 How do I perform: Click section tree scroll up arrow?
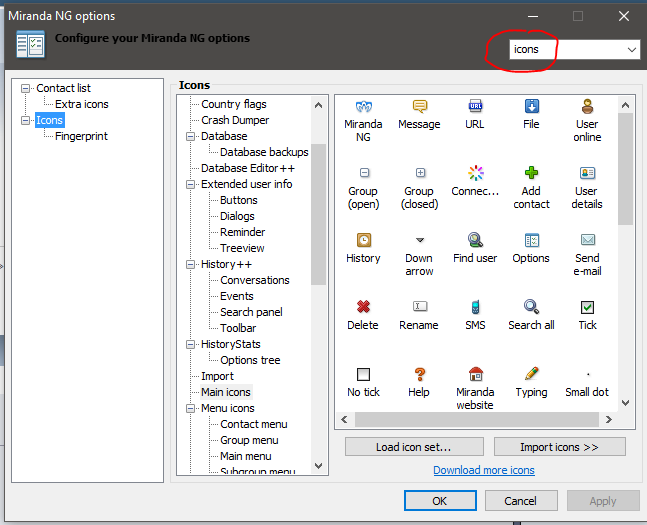[318, 105]
